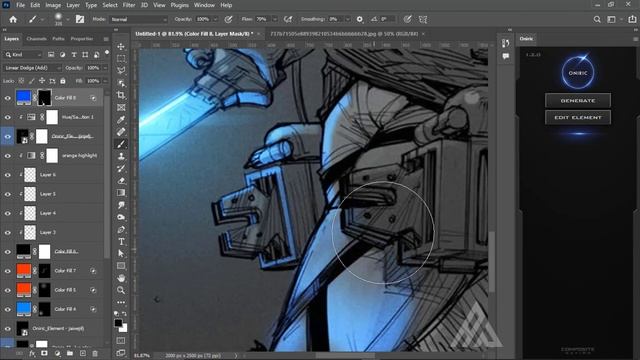Hide the Hue/Saturation 1 layer
This screenshot has height=360, width=640.
7,117
